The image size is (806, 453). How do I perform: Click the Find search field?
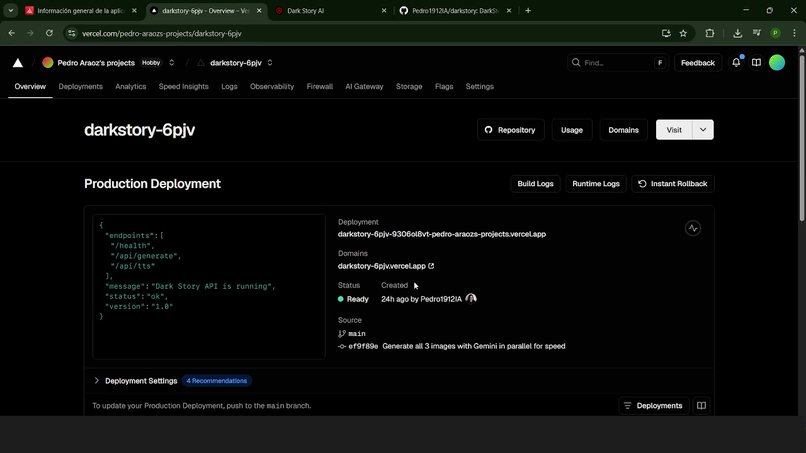pos(617,63)
